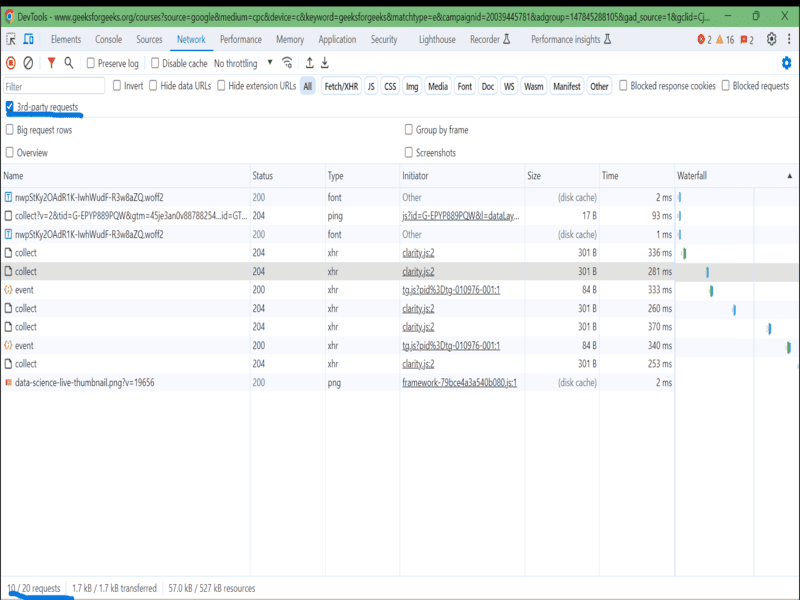Image resolution: width=800 pixels, height=600 pixels.
Task: Open the Lighthouse tab
Action: 437,39
